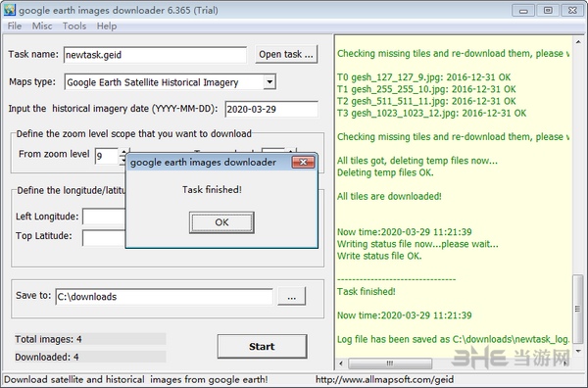
Task: Open the Help menu
Action: (x=107, y=25)
